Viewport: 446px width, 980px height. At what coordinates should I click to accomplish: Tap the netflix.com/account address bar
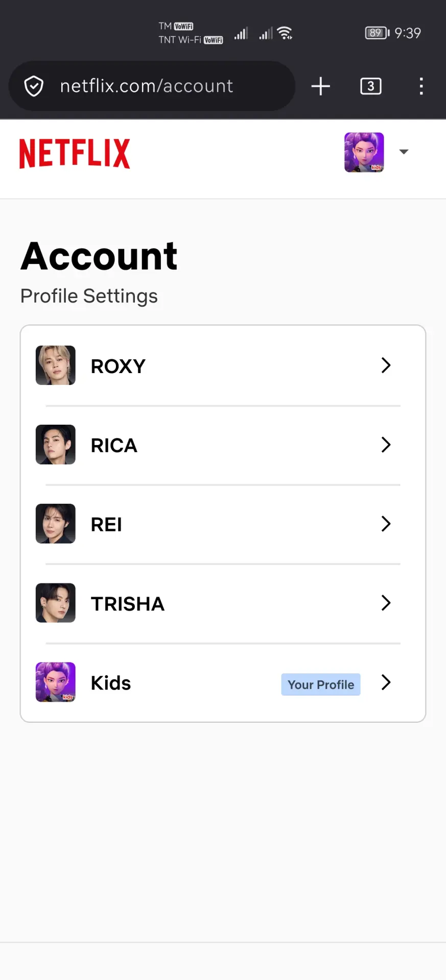pos(152,86)
